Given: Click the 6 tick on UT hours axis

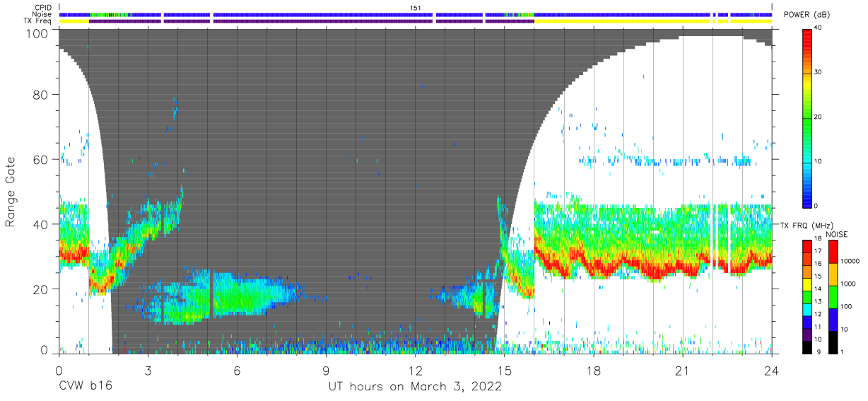Looking at the screenshot, I should point(237,370).
